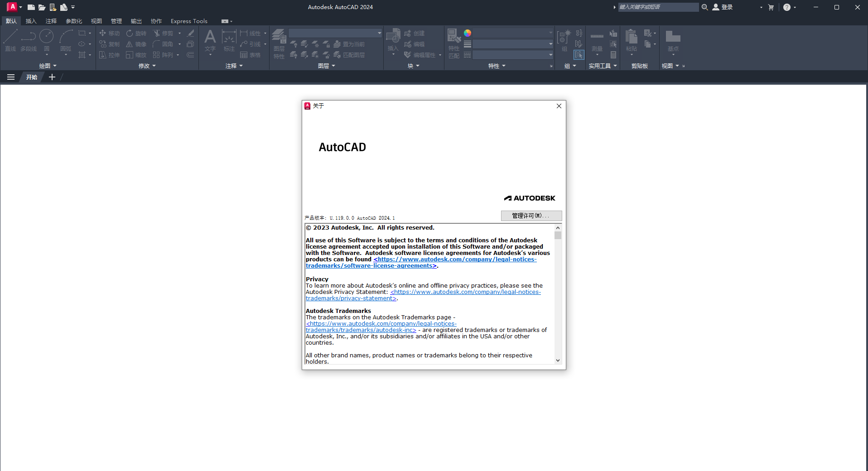Click the object color wheel swatch
868x471 pixels.
[468, 33]
